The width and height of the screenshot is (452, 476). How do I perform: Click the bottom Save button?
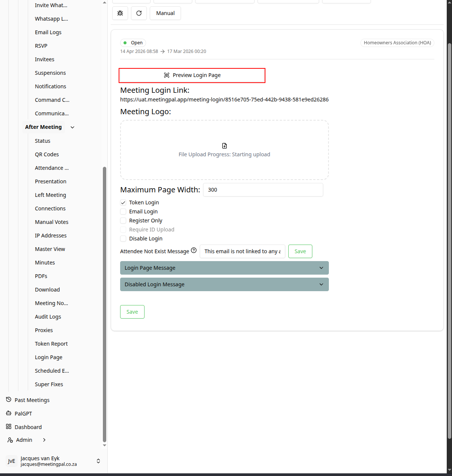pyautogui.click(x=132, y=312)
